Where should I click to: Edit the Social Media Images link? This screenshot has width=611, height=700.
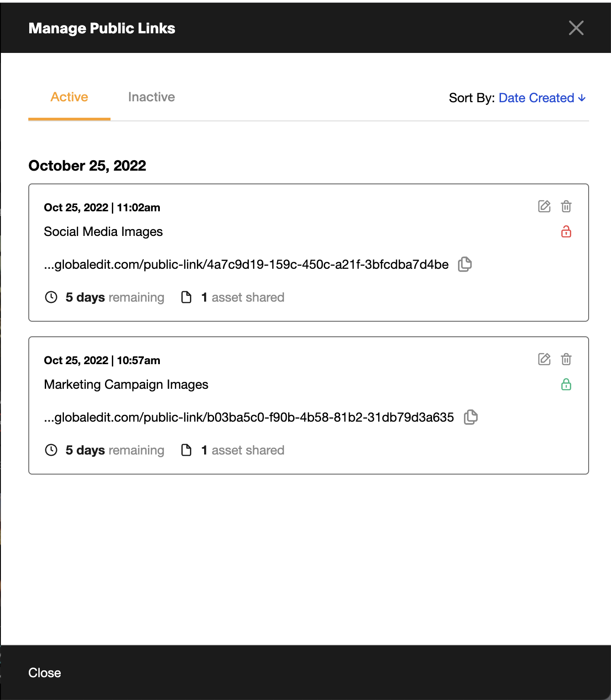point(544,206)
